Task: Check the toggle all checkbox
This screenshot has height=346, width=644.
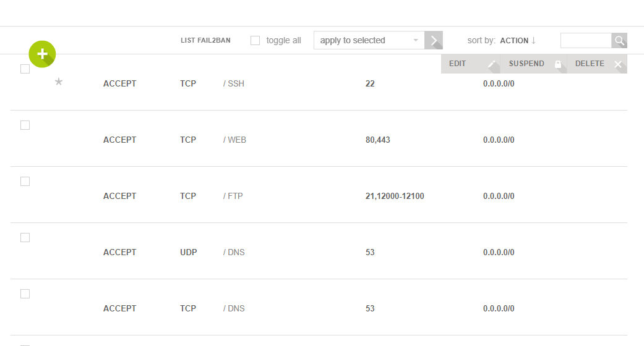Action: [x=255, y=41]
